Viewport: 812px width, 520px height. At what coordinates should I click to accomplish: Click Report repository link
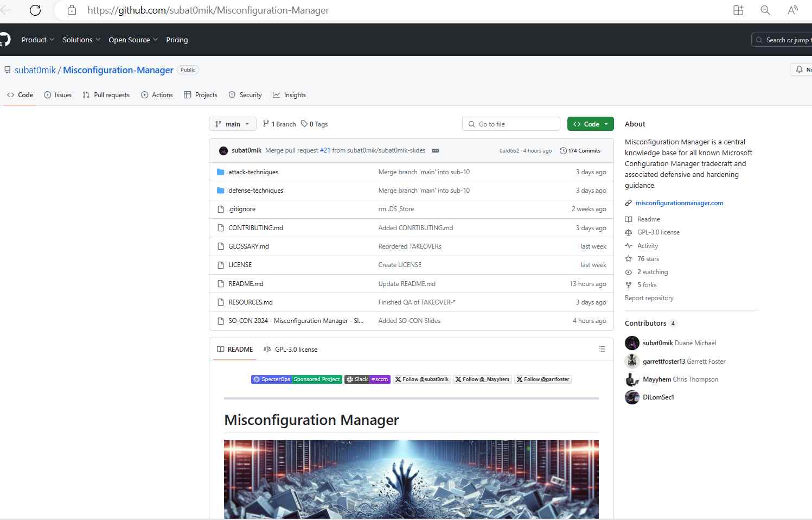pos(649,298)
